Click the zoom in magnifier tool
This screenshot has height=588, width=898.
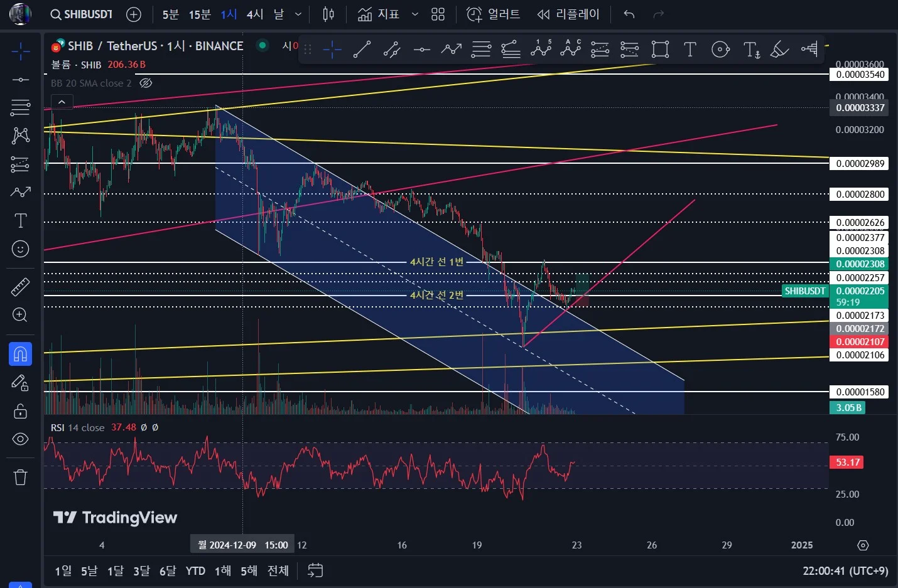coord(20,315)
